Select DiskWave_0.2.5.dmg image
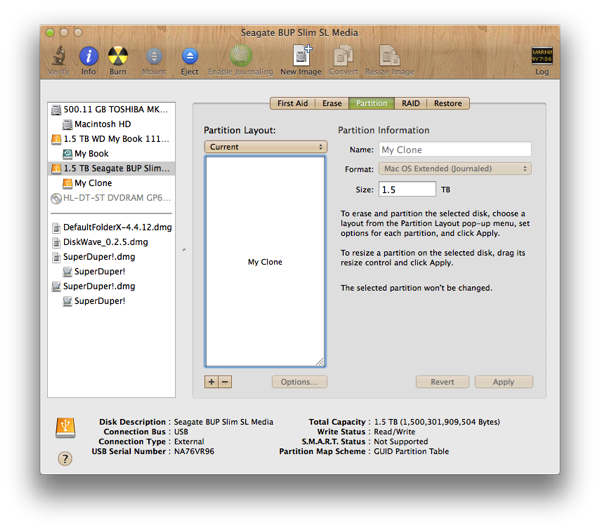Image resolution: width=600 pixels, height=530 pixels. pos(111,242)
